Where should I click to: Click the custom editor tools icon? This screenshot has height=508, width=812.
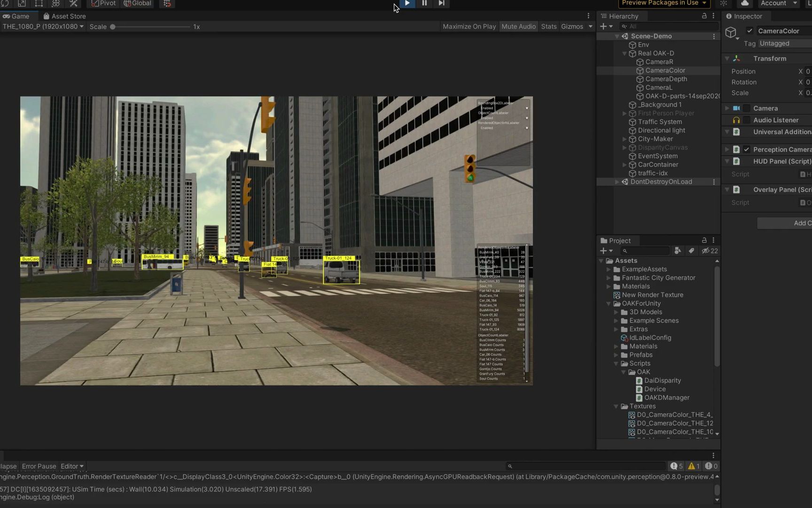[73, 4]
